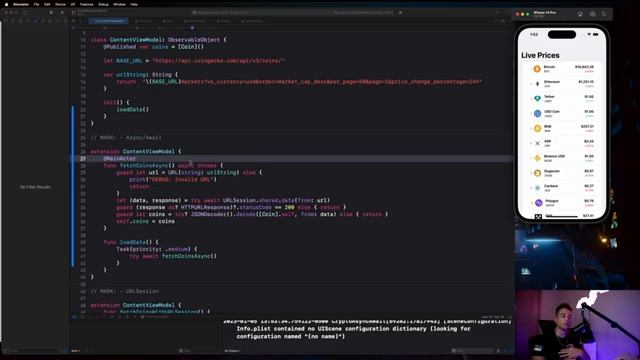Open the Breakpoint navigator icon

(x=58, y=20)
